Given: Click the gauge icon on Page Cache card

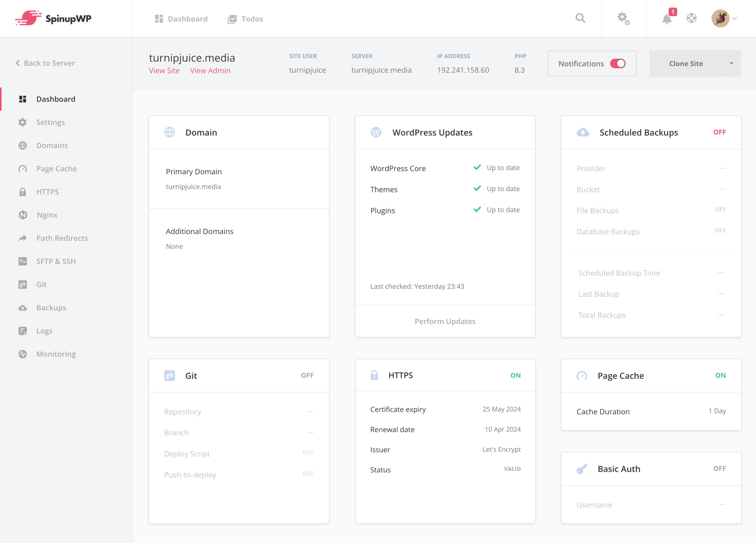Looking at the screenshot, I should (x=582, y=376).
